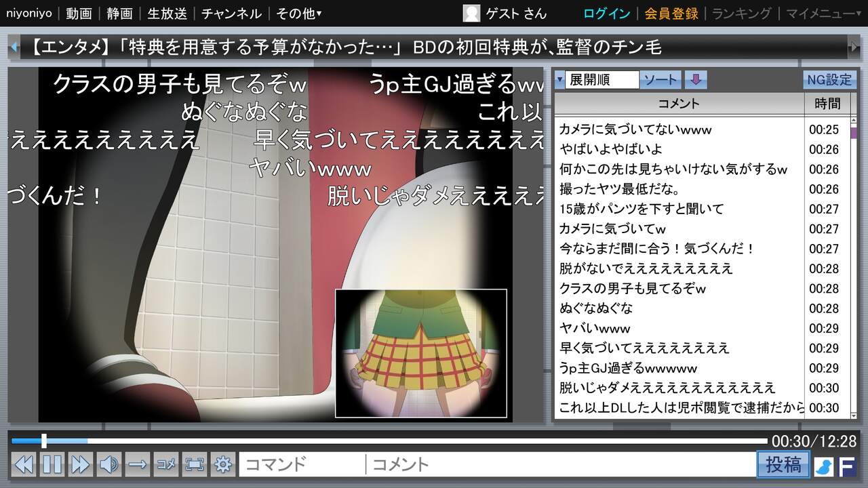
Task: Click the fast-forward button
Action: click(80, 464)
